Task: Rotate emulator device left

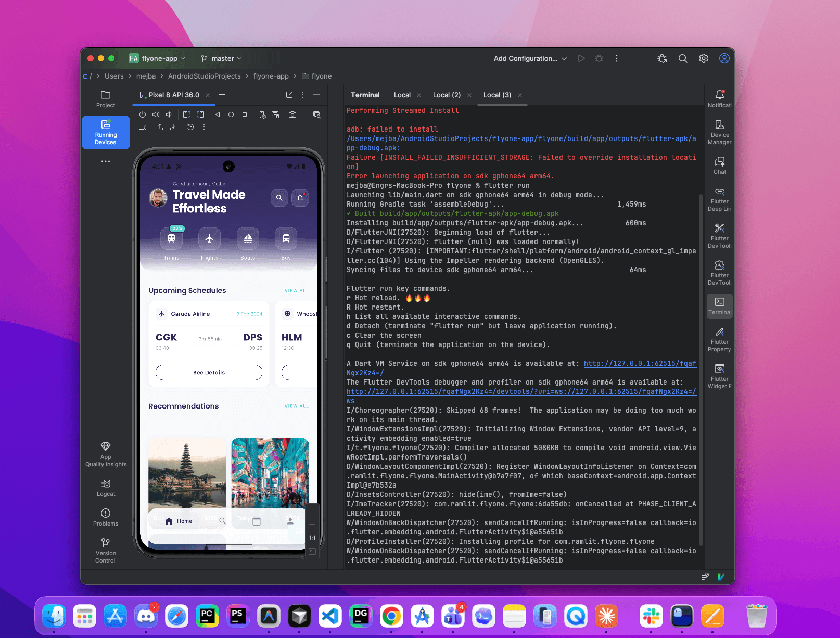Action: pos(187,114)
